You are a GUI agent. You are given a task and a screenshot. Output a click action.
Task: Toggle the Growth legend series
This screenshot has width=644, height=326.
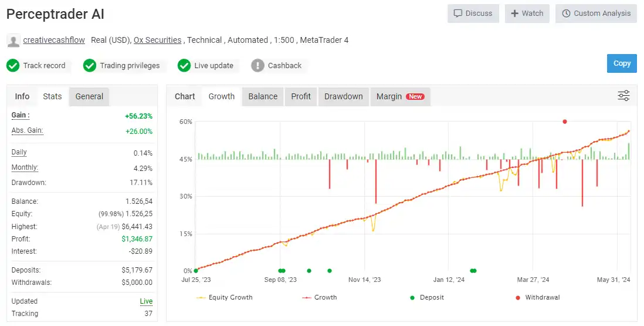pyautogui.click(x=320, y=297)
